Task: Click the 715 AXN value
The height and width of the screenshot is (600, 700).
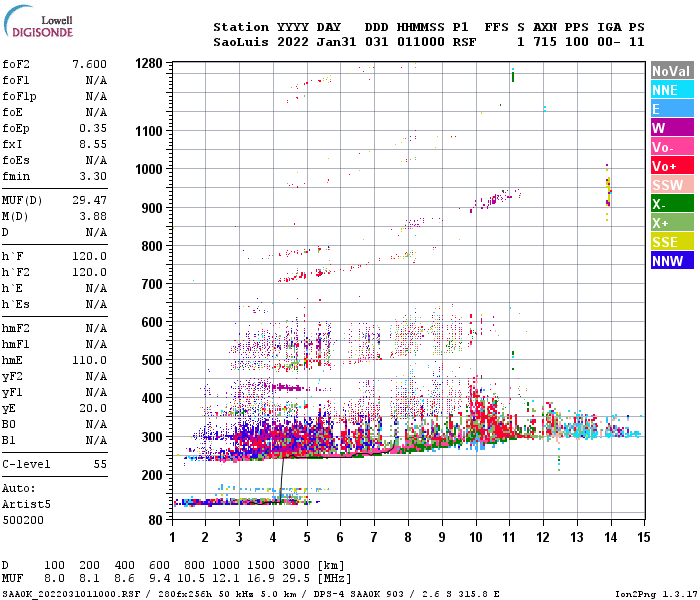Action: pyautogui.click(x=545, y=42)
